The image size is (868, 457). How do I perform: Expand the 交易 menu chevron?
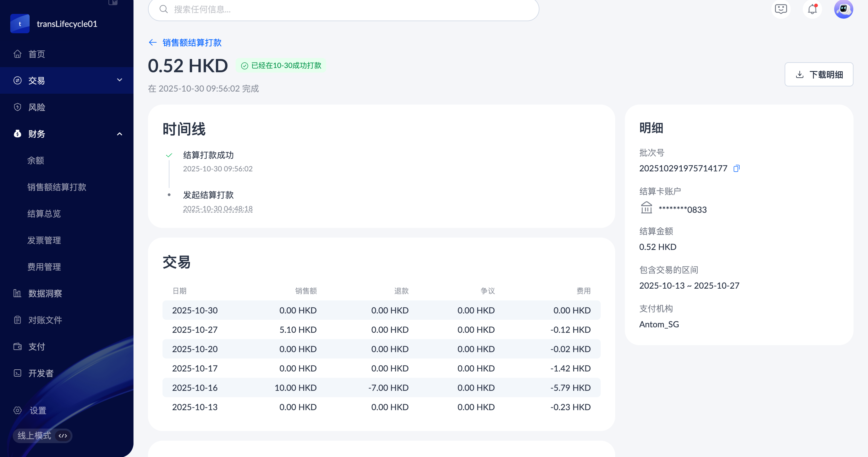click(x=120, y=80)
